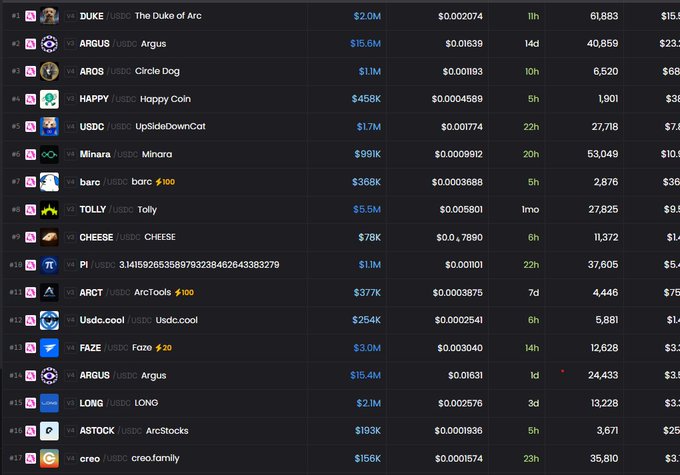Click market cap "$15.6M" in row #2
The image size is (680, 475).
(365, 44)
